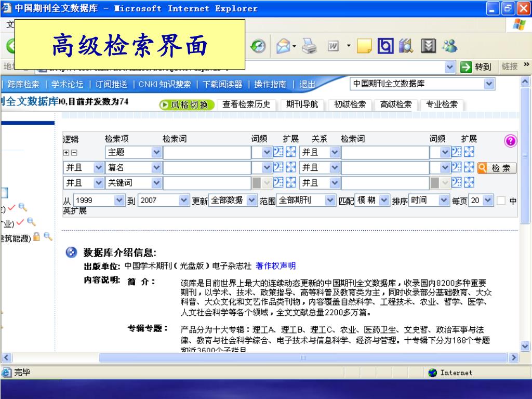Open the 全部期刊 range dropdown
The height and width of the screenshot is (399, 532).
[x=330, y=200]
